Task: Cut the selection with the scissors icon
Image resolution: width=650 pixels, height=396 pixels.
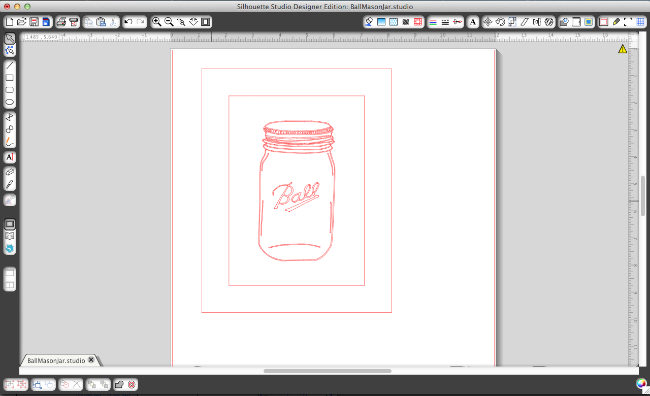Action: [113, 22]
